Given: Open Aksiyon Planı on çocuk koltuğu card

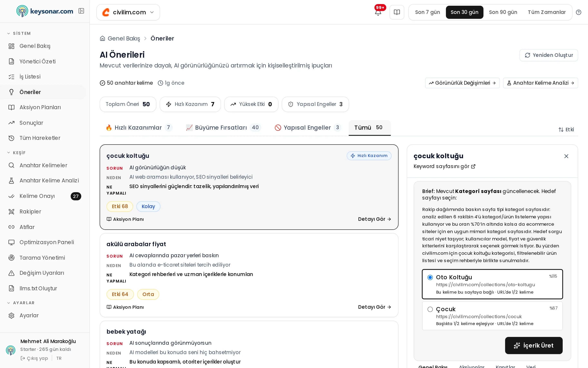Looking at the screenshot, I should click(x=125, y=219).
